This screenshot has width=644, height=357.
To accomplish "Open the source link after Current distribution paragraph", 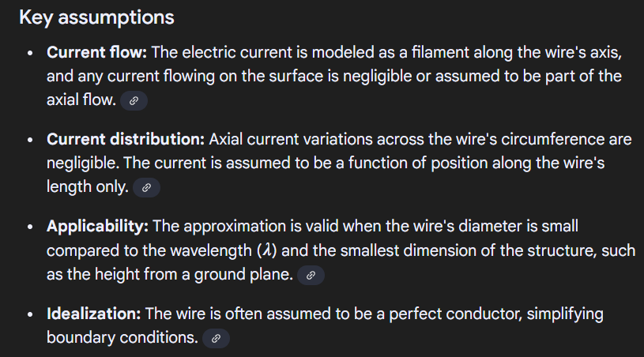I will 146,188.
